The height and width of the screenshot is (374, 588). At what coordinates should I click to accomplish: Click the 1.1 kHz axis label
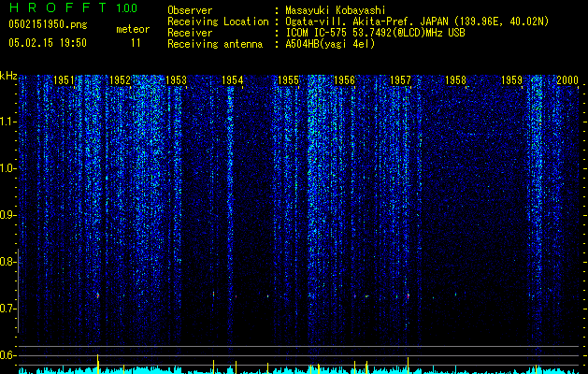[7, 122]
